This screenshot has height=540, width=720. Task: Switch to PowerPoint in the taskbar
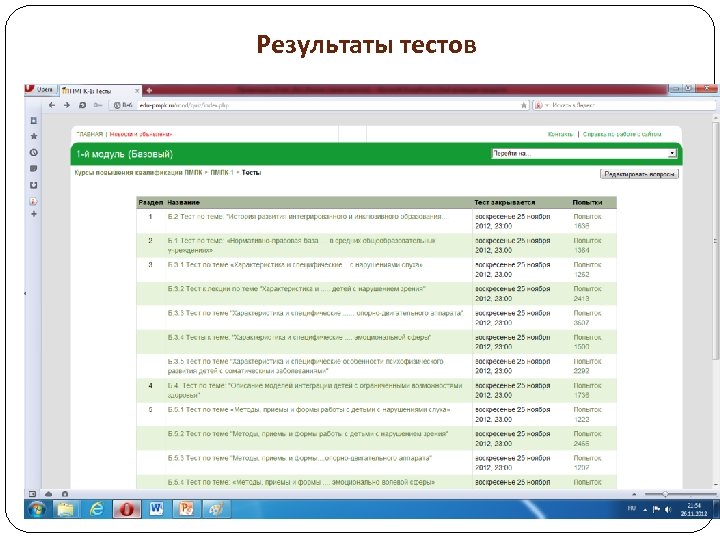coord(186,509)
